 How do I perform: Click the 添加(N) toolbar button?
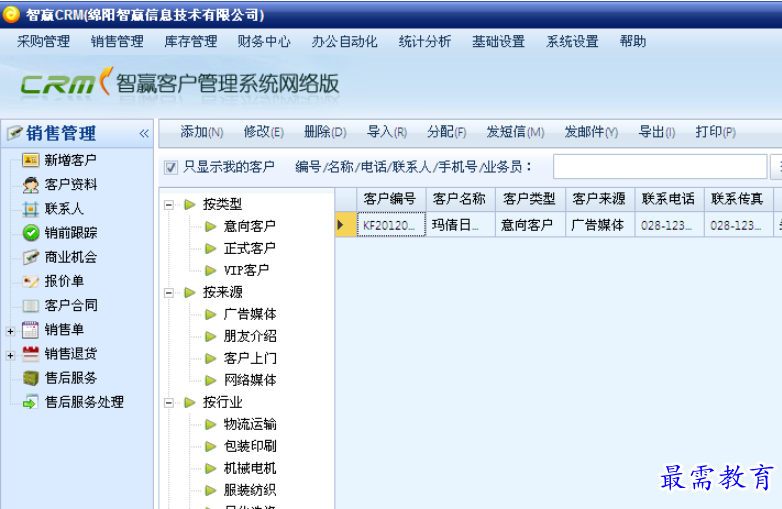[x=201, y=132]
